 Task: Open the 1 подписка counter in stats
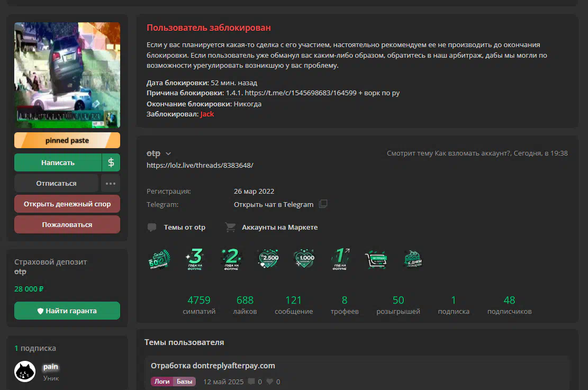pyautogui.click(x=454, y=305)
